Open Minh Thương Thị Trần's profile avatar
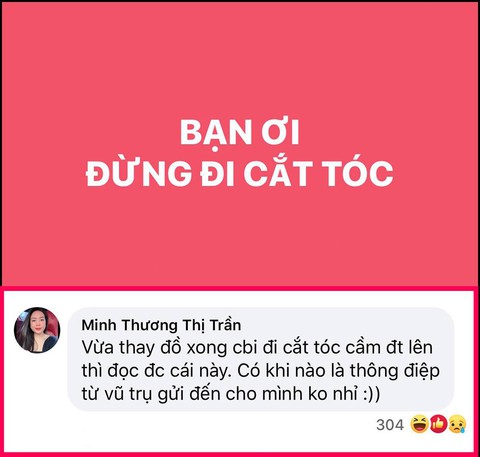Viewport: 480px width, 457px height. (x=37, y=330)
